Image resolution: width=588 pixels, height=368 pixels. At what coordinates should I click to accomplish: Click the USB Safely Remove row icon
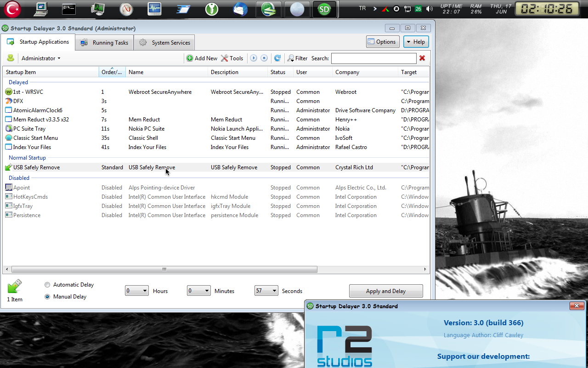click(x=9, y=167)
